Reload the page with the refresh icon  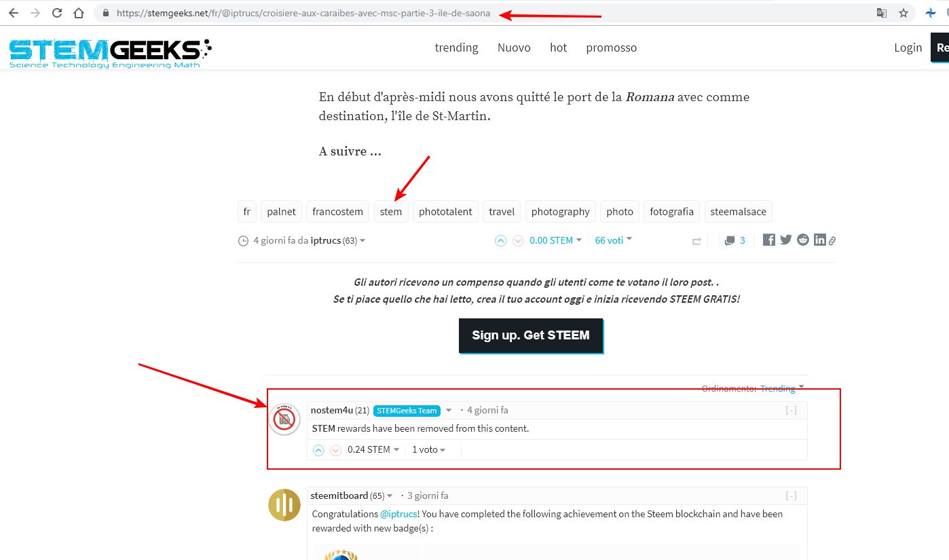(57, 13)
